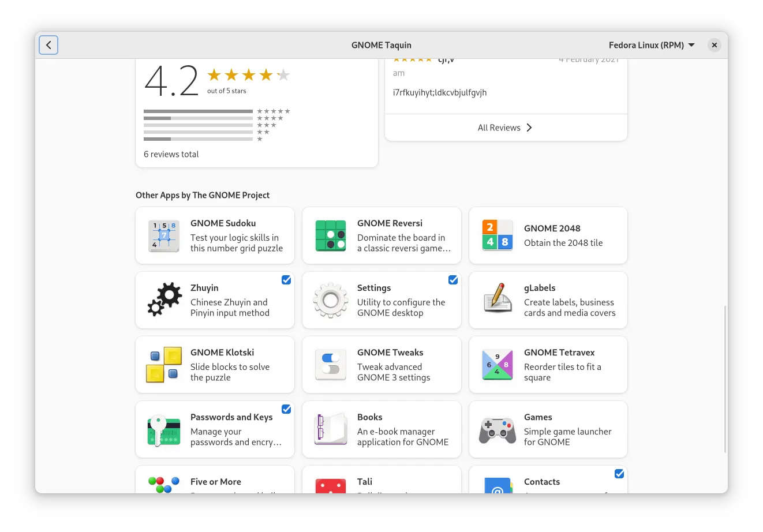Click the installed checkmark on Zhuyin
Viewport: 763px width, 532px height.
point(286,280)
